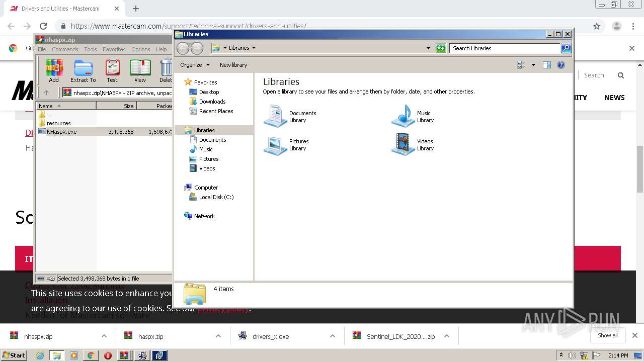644x362 pixels.
Task: Expand the address bar history dropdown
Action: coord(428,48)
